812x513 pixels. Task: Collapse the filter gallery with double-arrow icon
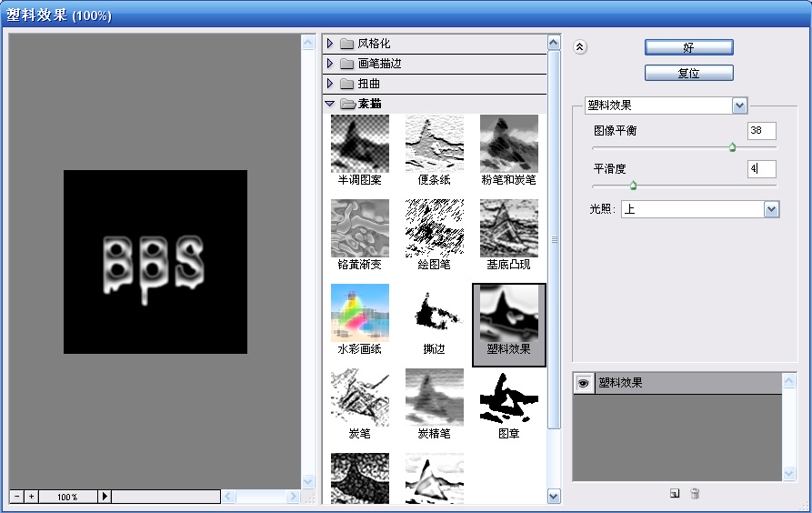point(582,47)
